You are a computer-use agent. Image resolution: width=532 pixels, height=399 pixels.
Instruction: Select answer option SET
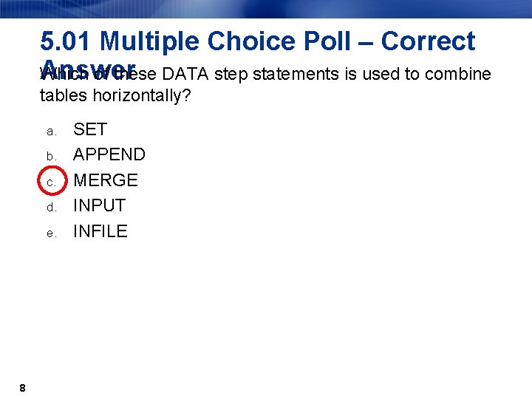[x=90, y=129]
